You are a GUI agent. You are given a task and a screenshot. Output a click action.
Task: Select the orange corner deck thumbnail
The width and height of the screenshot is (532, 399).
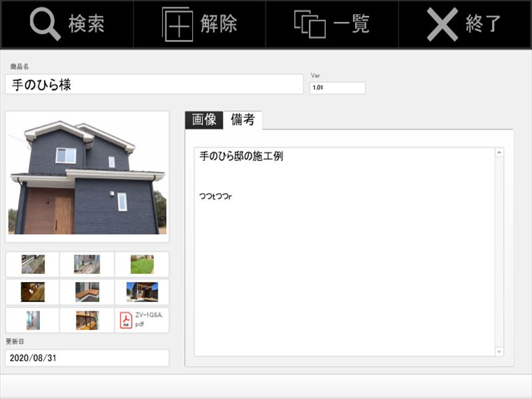(87, 292)
